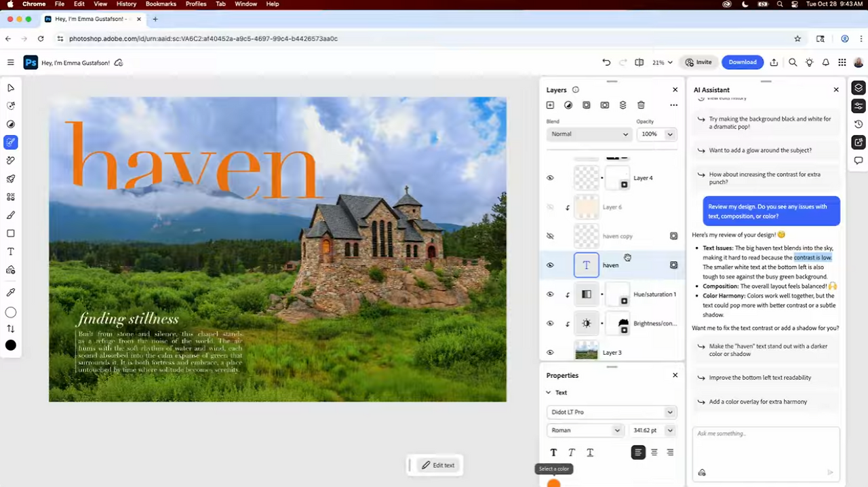The height and width of the screenshot is (487, 868).
Task: Set text alignment to left
Action: (638, 452)
